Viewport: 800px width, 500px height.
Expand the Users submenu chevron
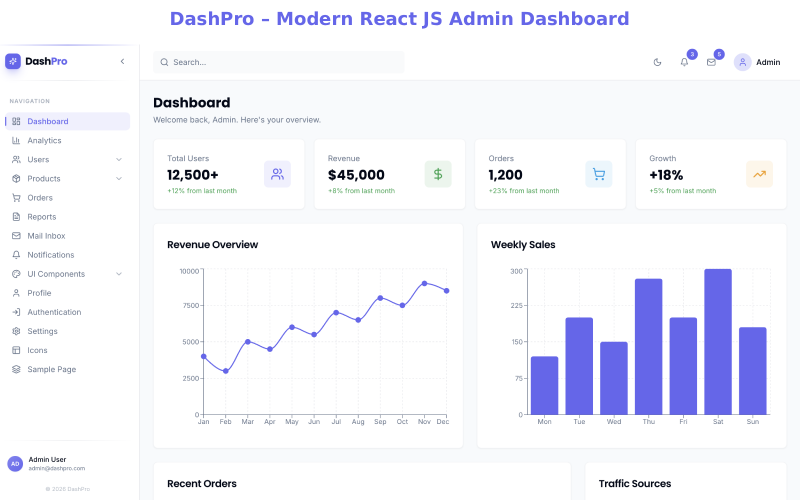coord(119,160)
